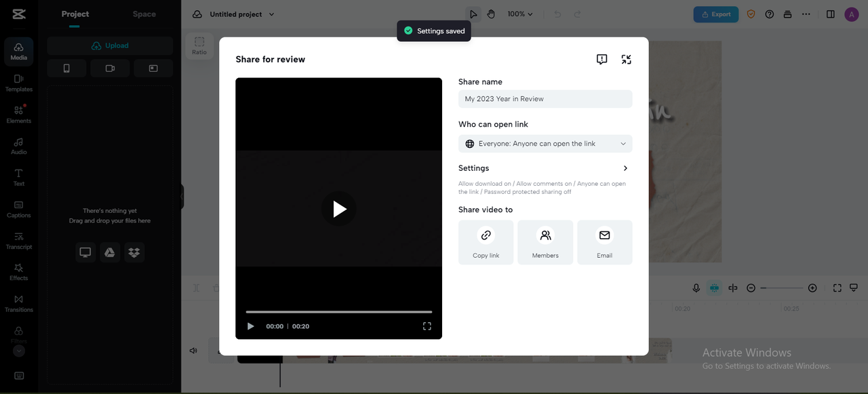Click the Ratio button
868x394 pixels.
pos(199,45)
